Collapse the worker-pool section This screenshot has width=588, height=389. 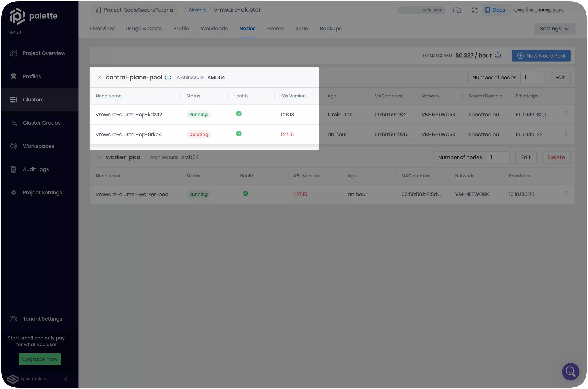click(99, 157)
